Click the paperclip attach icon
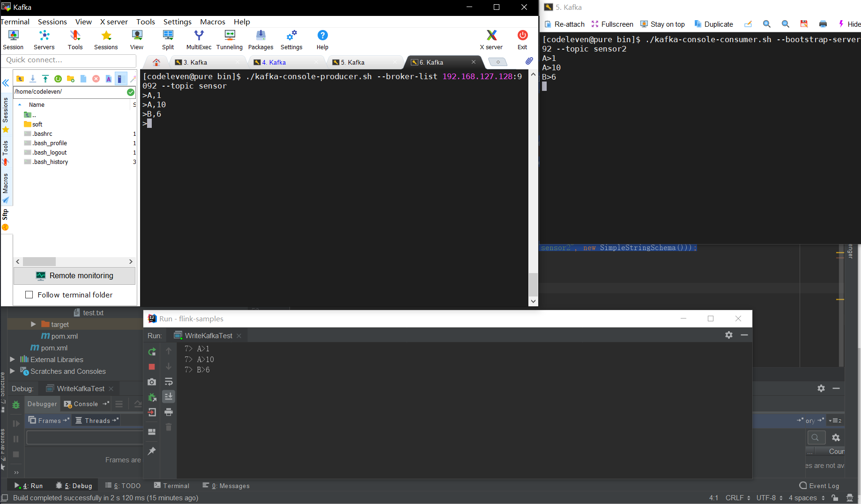Image resolution: width=861 pixels, height=504 pixels. (529, 61)
